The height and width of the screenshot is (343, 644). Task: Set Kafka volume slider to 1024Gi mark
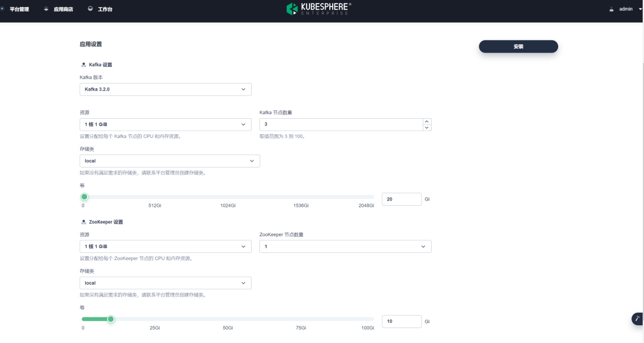pyautogui.click(x=228, y=197)
